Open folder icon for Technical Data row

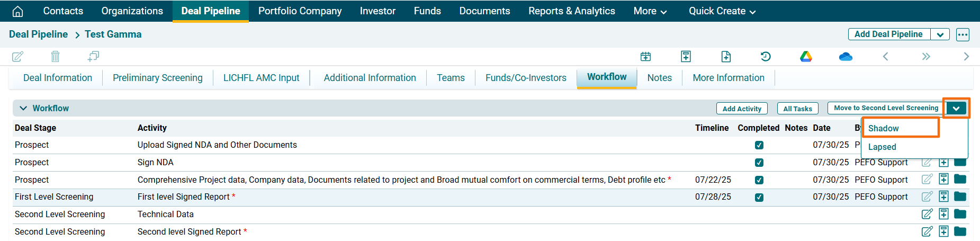(960, 214)
